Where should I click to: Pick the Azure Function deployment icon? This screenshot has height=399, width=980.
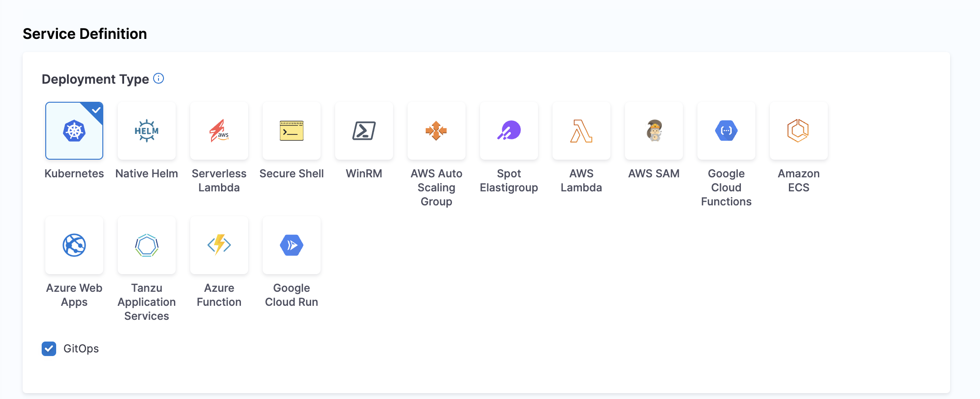219,245
